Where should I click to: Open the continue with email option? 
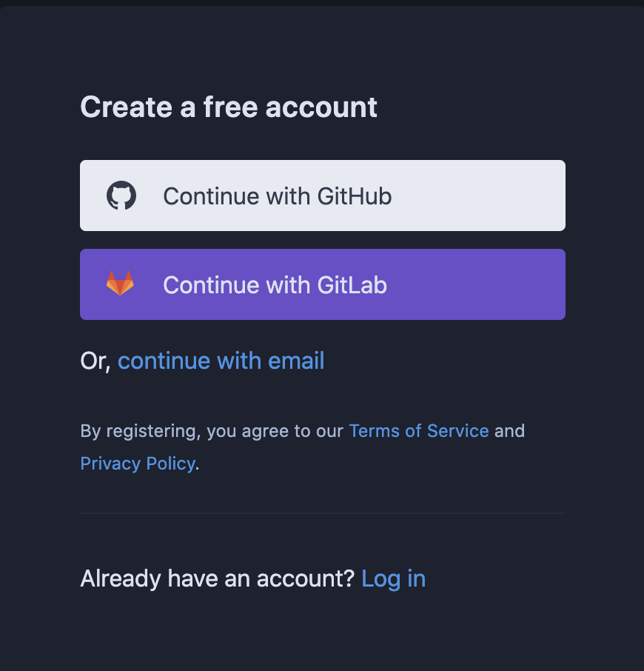click(221, 361)
